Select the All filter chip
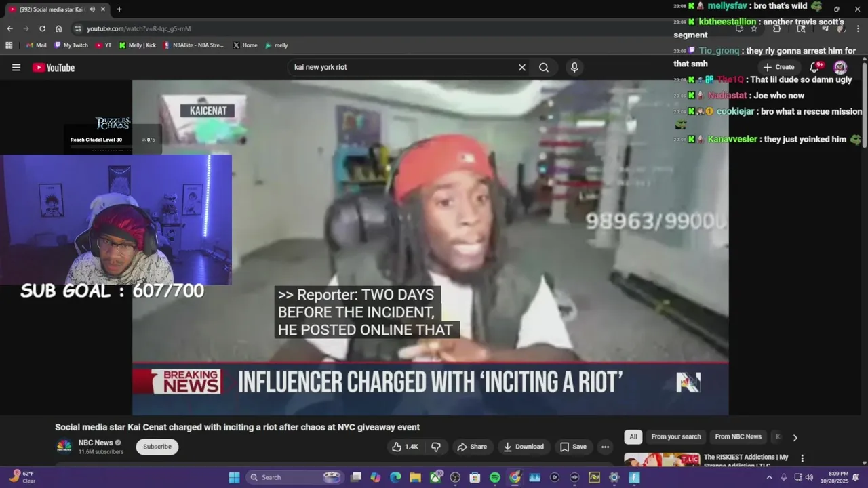This screenshot has width=868, height=488. [633, 436]
